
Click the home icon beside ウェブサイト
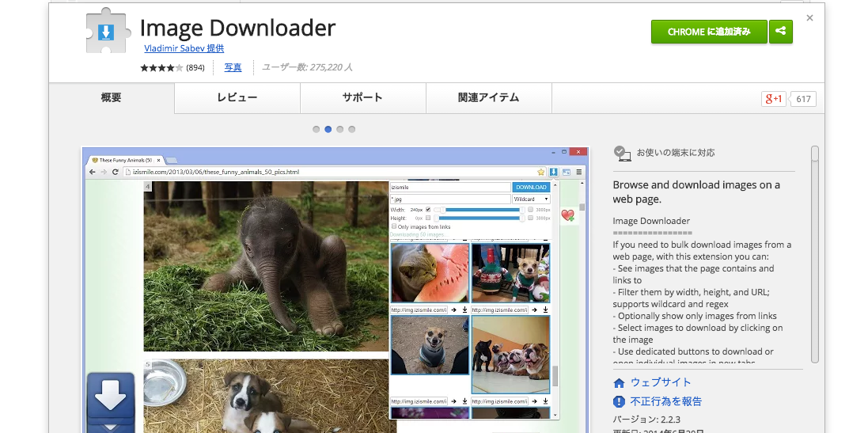(619, 382)
